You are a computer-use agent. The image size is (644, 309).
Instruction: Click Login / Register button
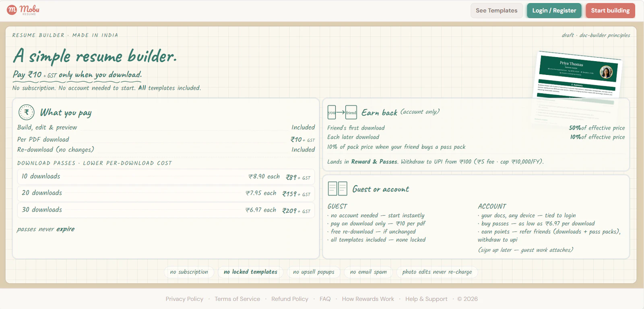(x=554, y=10)
